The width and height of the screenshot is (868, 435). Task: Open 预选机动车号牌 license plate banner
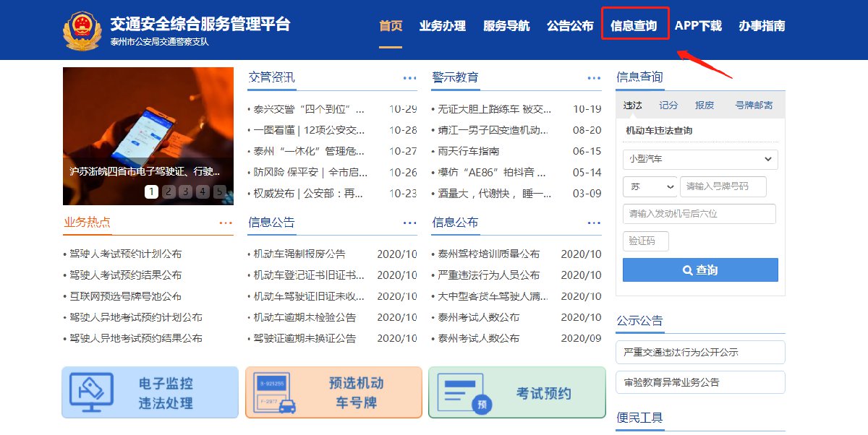coord(333,392)
